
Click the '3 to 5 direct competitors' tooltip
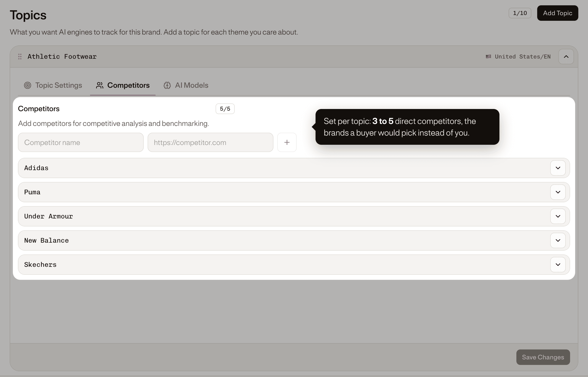pos(407,127)
